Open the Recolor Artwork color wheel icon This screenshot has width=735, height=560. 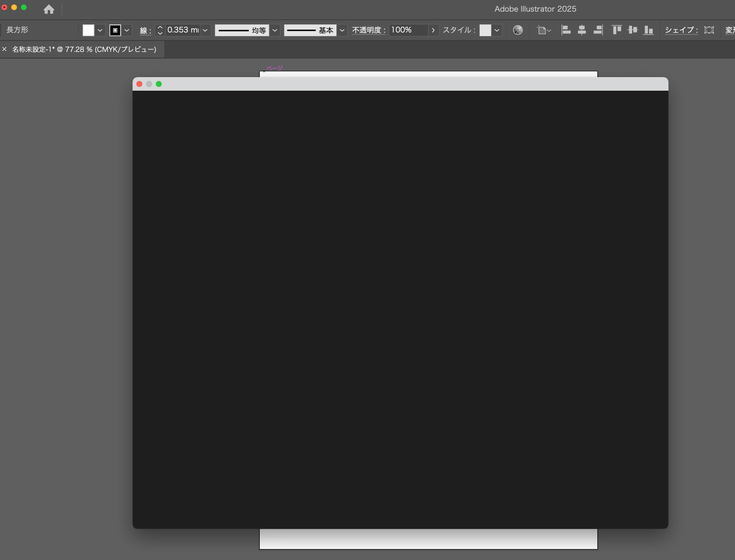(x=518, y=30)
